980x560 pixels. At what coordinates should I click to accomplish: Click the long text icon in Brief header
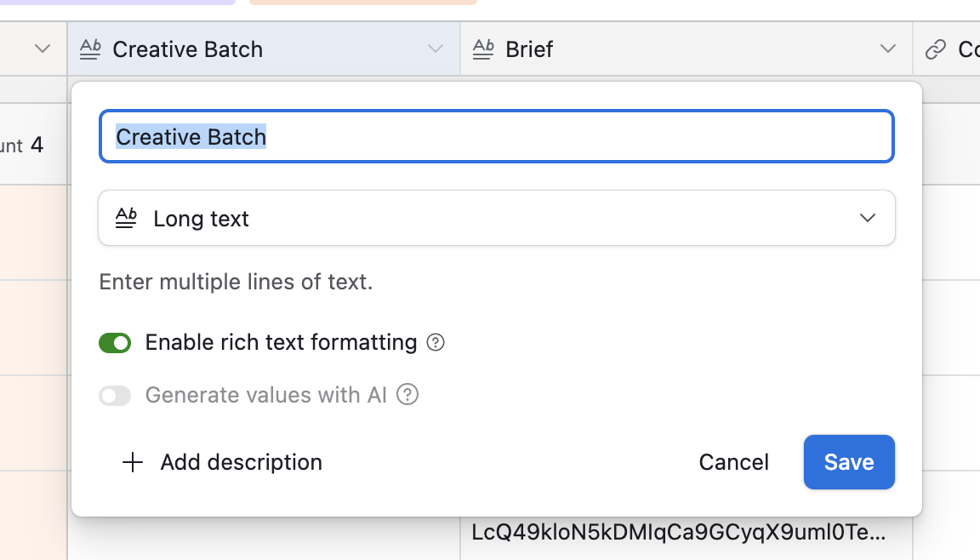click(x=483, y=49)
